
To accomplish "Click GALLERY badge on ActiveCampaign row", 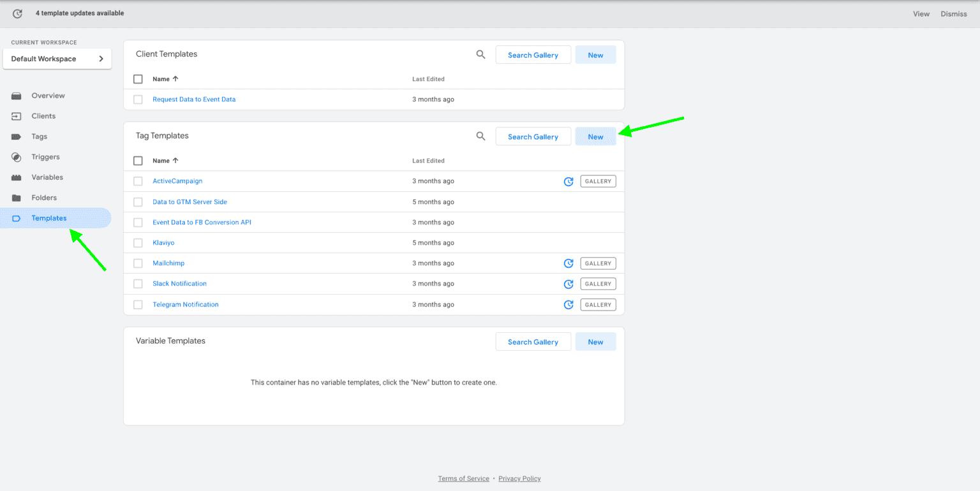I will (x=598, y=182).
